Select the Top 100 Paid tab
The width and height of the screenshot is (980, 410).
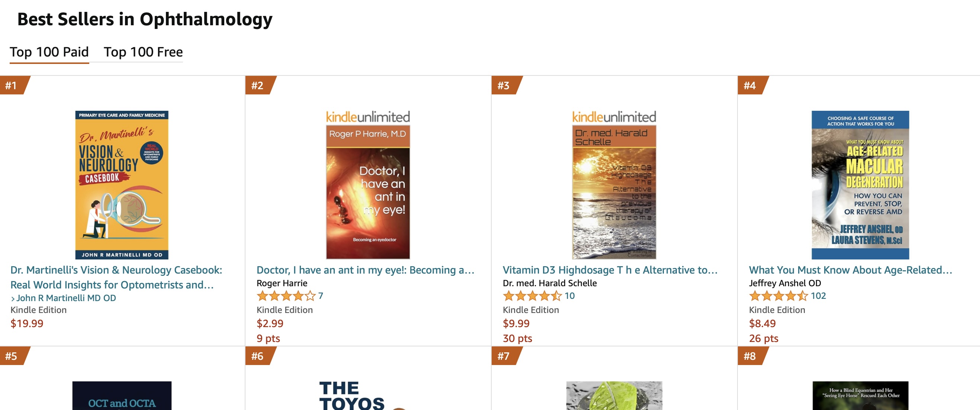[49, 52]
